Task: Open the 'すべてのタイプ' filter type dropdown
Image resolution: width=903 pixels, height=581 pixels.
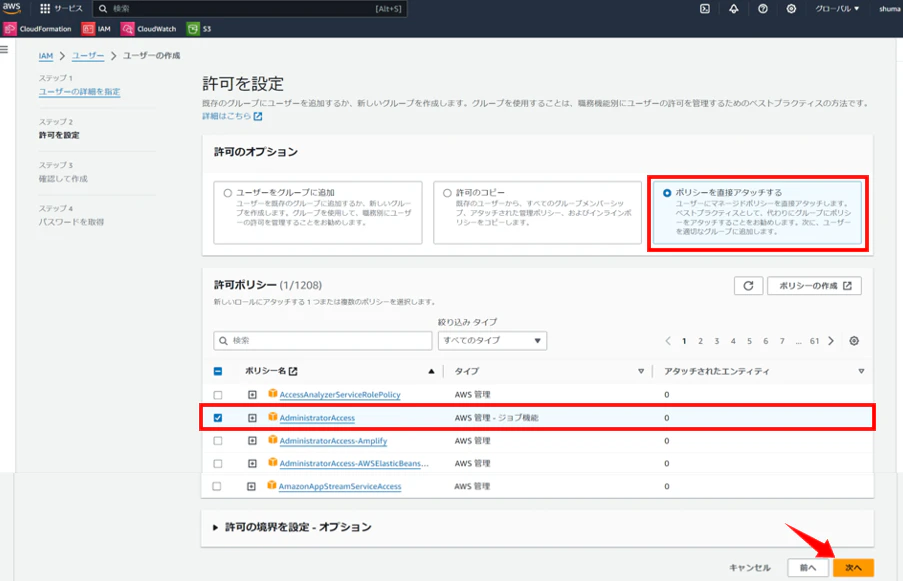Action: [x=492, y=340]
